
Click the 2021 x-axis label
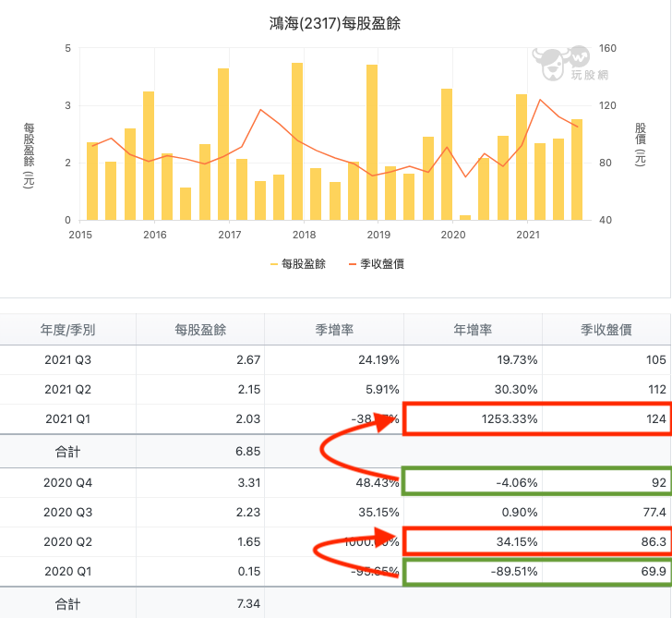[x=528, y=235]
